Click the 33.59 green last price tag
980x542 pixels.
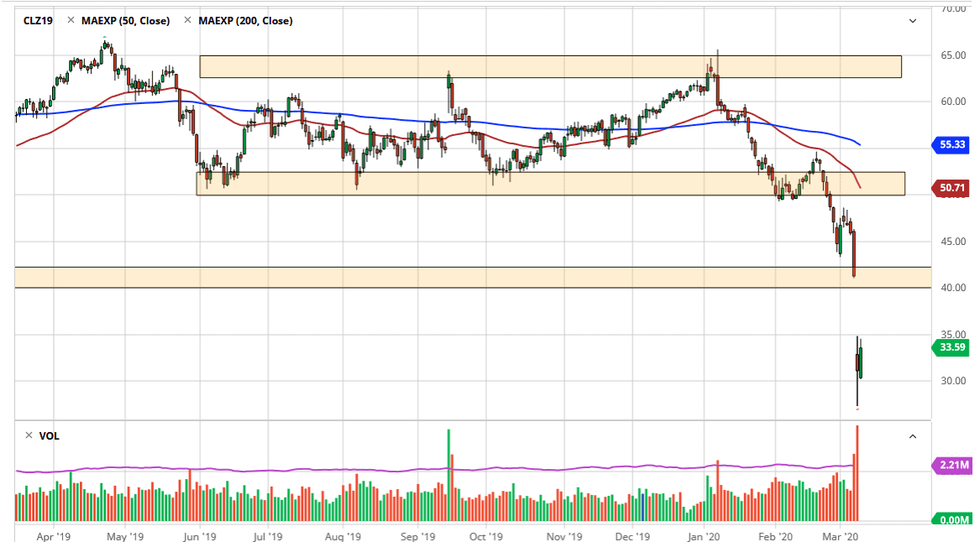951,347
